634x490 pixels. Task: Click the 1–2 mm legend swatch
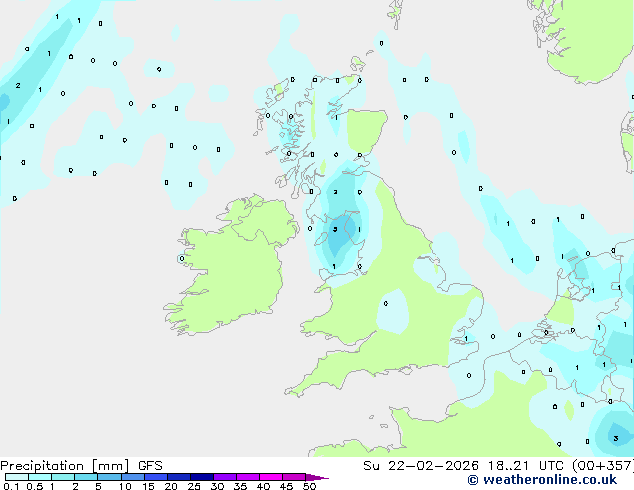coord(63,477)
